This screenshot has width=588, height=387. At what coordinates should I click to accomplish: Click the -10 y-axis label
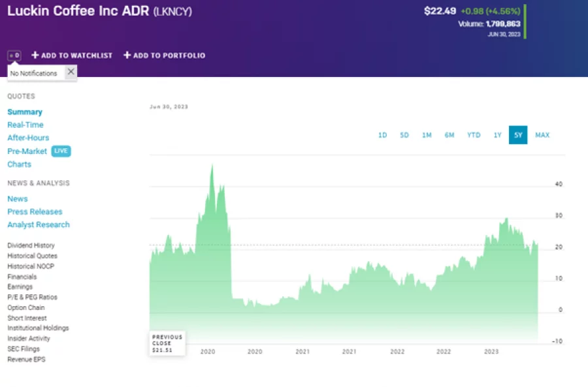pos(557,341)
